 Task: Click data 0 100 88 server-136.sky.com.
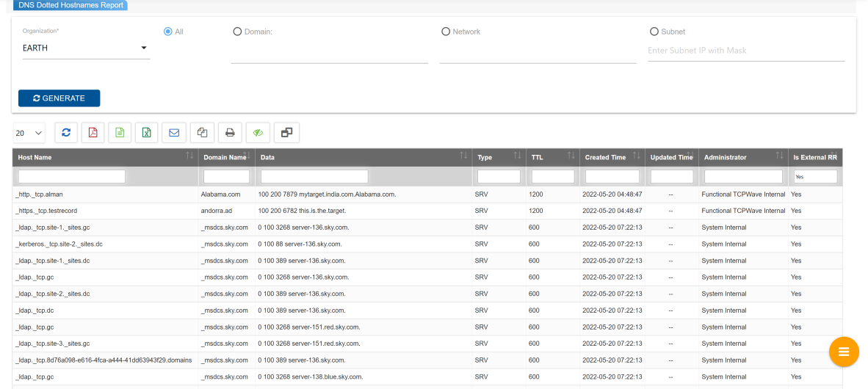point(300,244)
